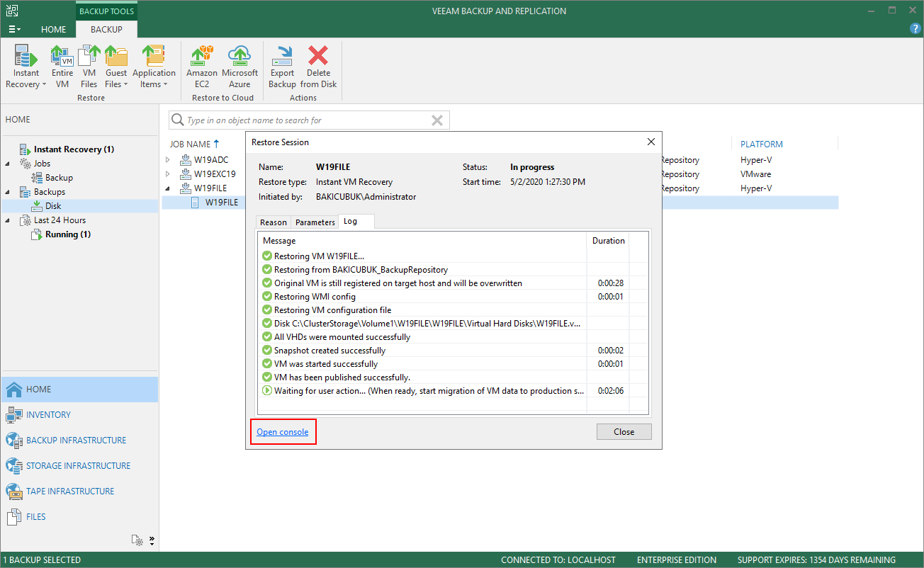Viewport: 924px width, 568px height.
Task: Select the W19ADC job name
Action: click(211, 160)
